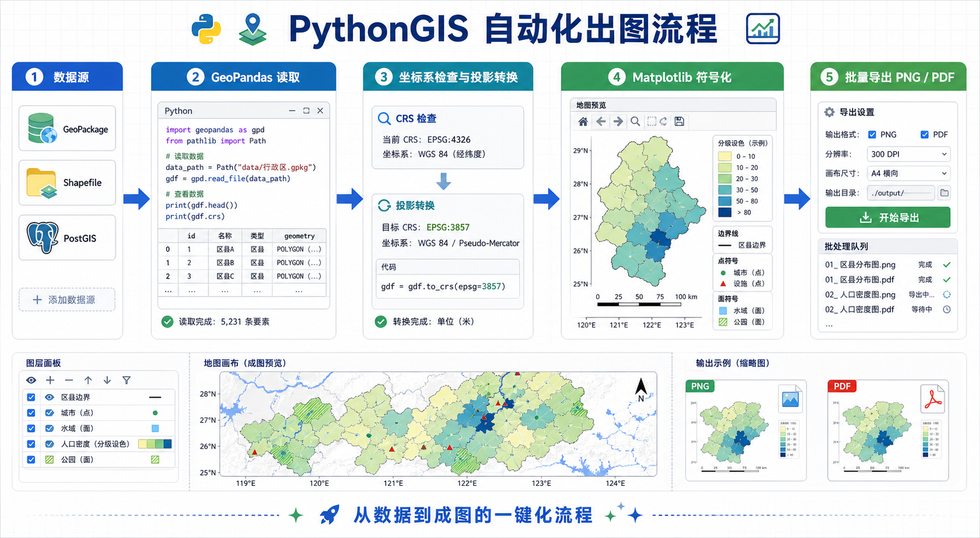
Task: Uncheck the 公园（面） layer checkbox
Action: (x=31, y=460)
